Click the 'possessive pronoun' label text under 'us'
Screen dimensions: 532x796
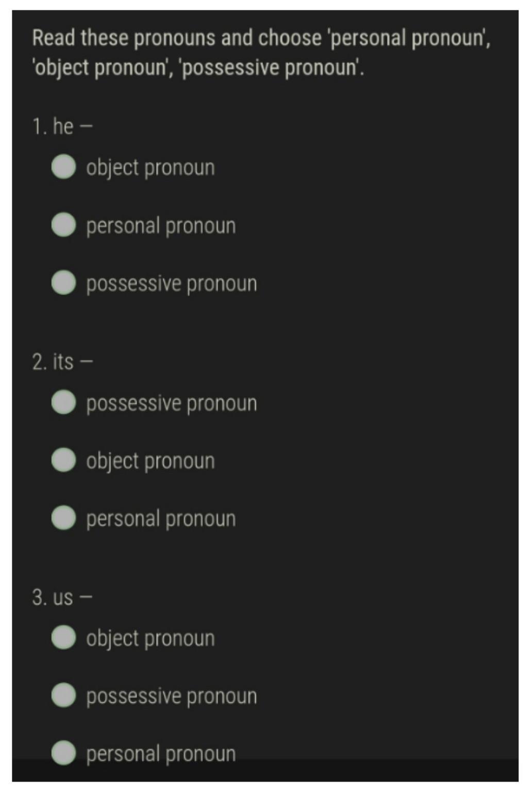(172, 696)
